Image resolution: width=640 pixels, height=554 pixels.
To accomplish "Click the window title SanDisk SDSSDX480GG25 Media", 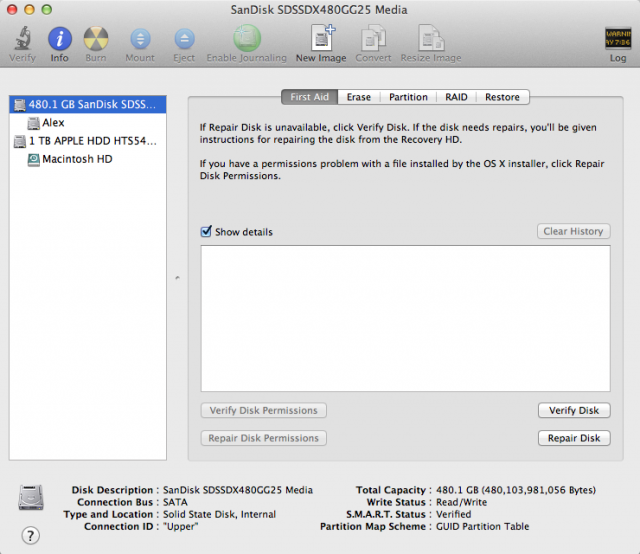I will pos(319,10).
